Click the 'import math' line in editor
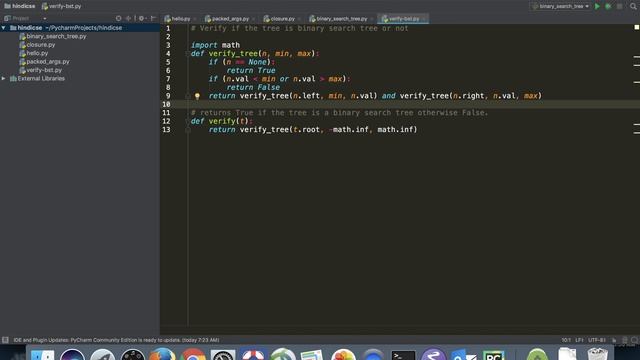The height and width of the screenshot is (360, 640). click(215, 45)
